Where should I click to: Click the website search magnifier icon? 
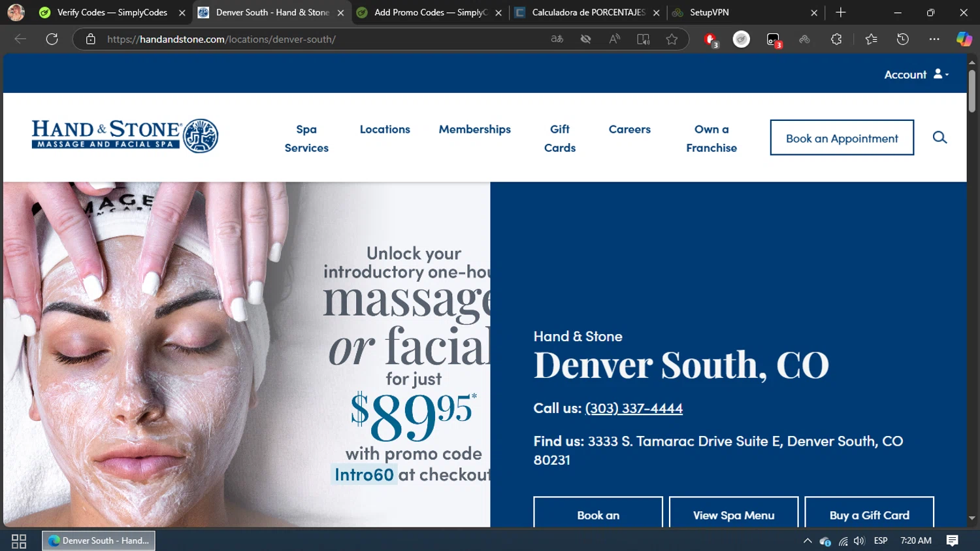pos(939,137)
